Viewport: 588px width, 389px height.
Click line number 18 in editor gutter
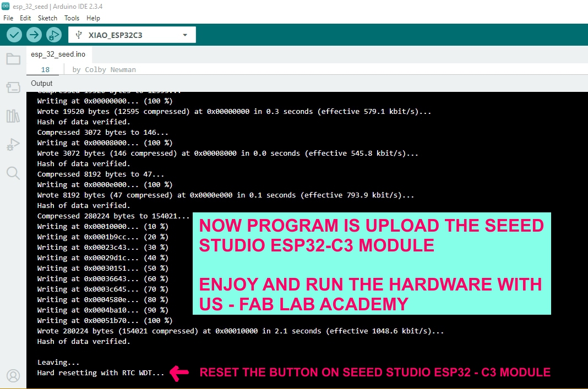coord(45,70)
